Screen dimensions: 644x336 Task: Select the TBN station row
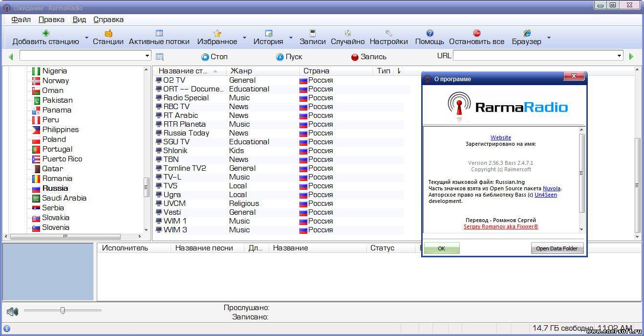click(x=279, y=159)
